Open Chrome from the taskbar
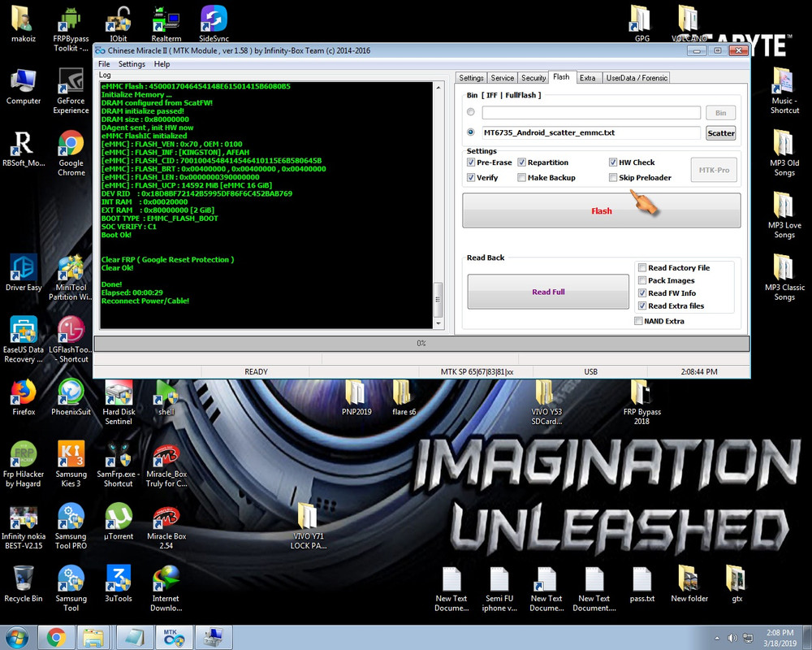The width and height of the screenshot is (812, 650). [x=57, y=637]
